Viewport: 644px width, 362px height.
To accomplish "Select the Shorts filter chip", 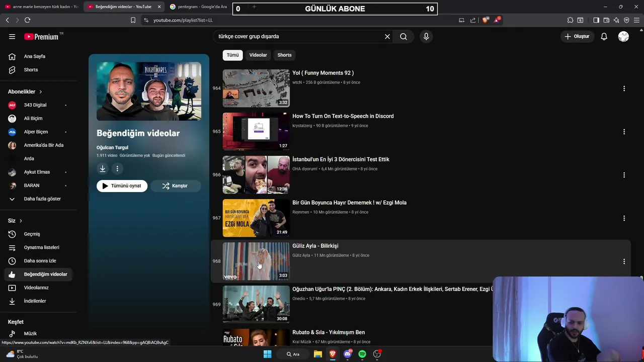I will pos(284,55).
